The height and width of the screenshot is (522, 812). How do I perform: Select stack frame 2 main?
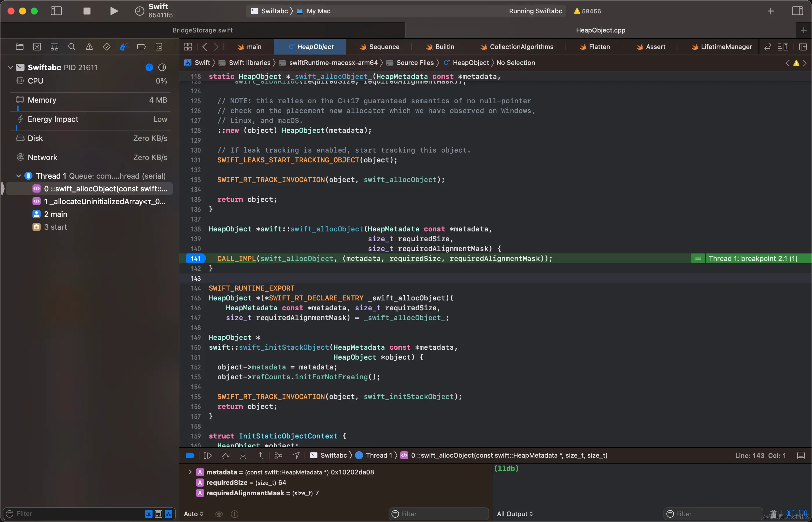tap(90, 214)
